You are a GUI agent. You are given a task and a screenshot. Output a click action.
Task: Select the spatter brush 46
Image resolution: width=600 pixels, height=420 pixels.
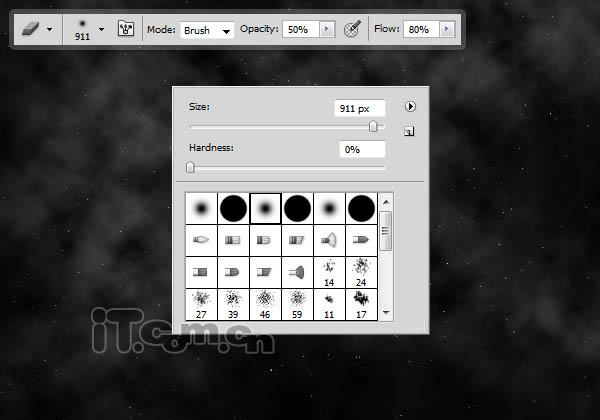[x=265, y=304]
